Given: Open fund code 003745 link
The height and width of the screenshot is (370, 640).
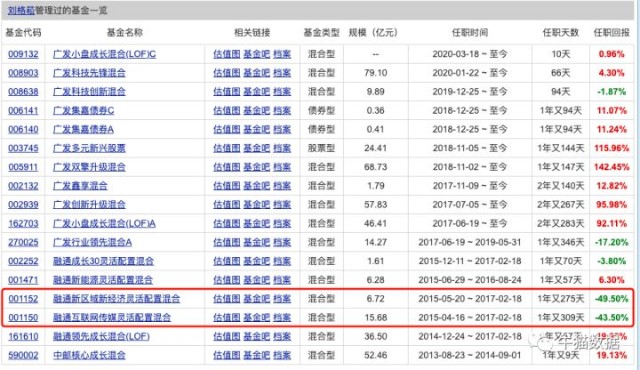Looking at the screenshot, I should [x=23, y=148].
